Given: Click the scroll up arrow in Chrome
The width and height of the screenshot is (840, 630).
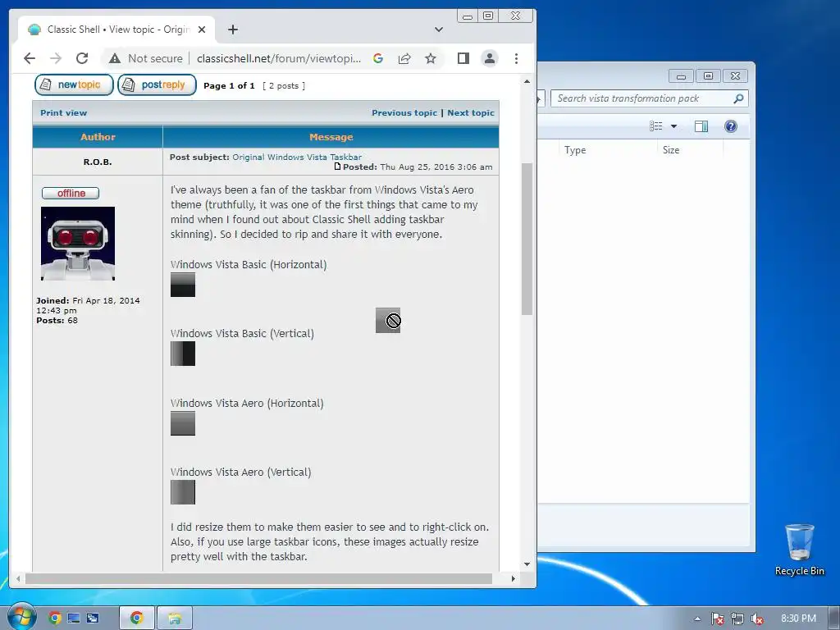Looking at the screenshot, I should pos(527,81).
